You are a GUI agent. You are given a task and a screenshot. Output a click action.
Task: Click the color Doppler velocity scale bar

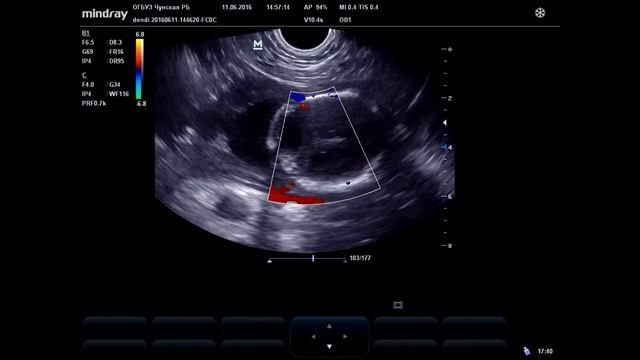pos(139,69)
